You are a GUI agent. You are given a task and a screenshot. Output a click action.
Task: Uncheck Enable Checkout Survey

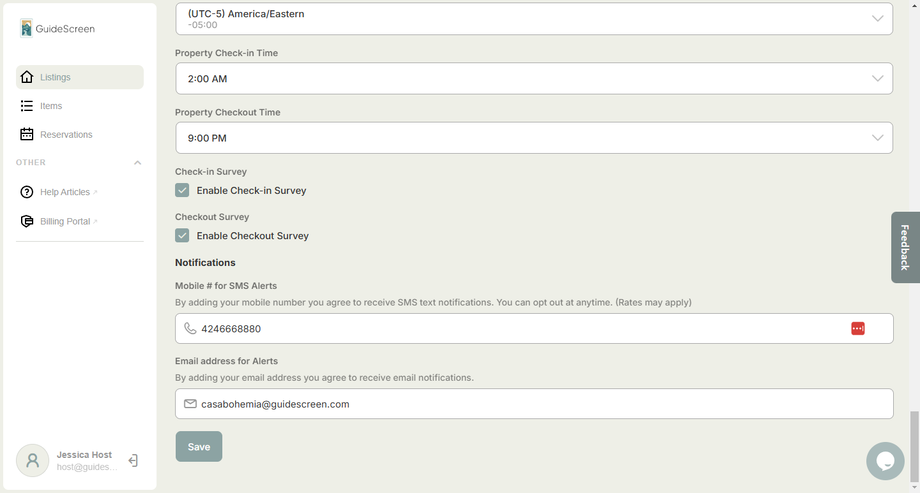tap(182, 236)
